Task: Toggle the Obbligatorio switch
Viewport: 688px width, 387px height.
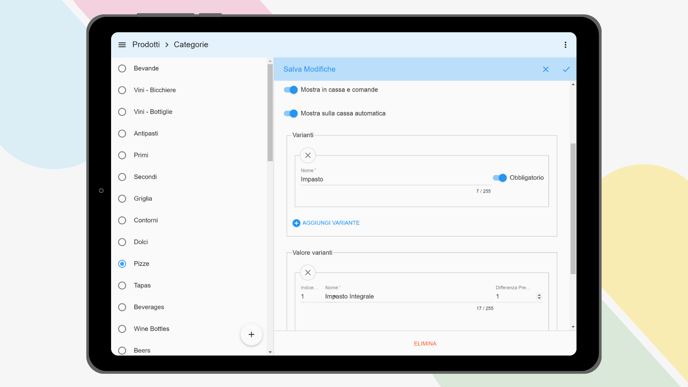Action: pyautogui.click(x=499, y=178)
